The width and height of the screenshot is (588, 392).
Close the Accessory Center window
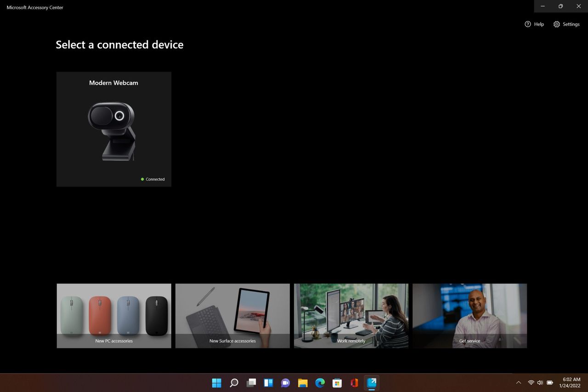[x=579, y=6]
